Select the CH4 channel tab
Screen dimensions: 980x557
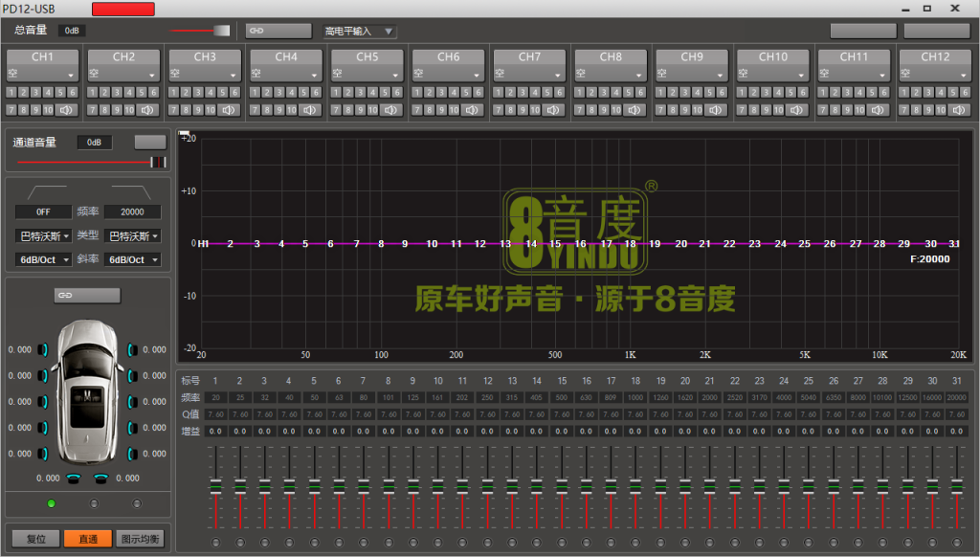286,56
